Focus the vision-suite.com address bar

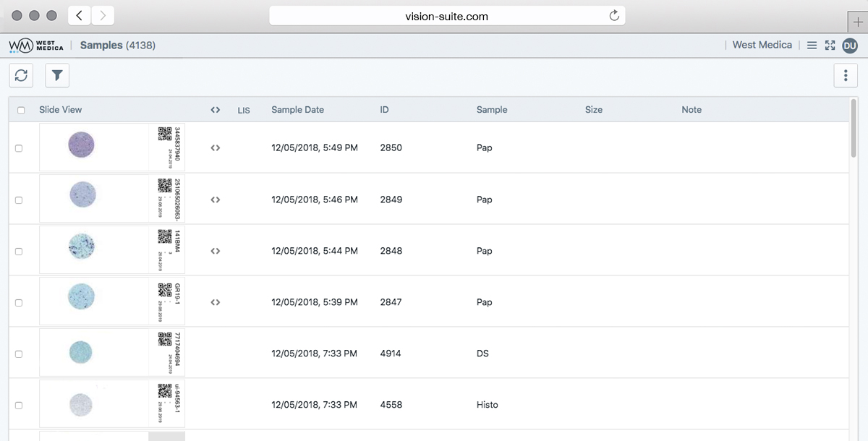(x=447, y=15)
